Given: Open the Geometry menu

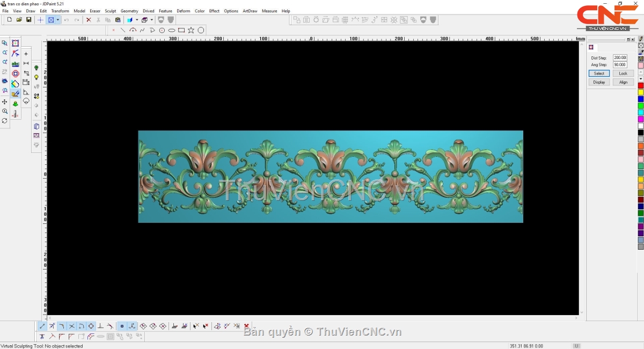Looking at the screenshot, I should click(129, 11).
